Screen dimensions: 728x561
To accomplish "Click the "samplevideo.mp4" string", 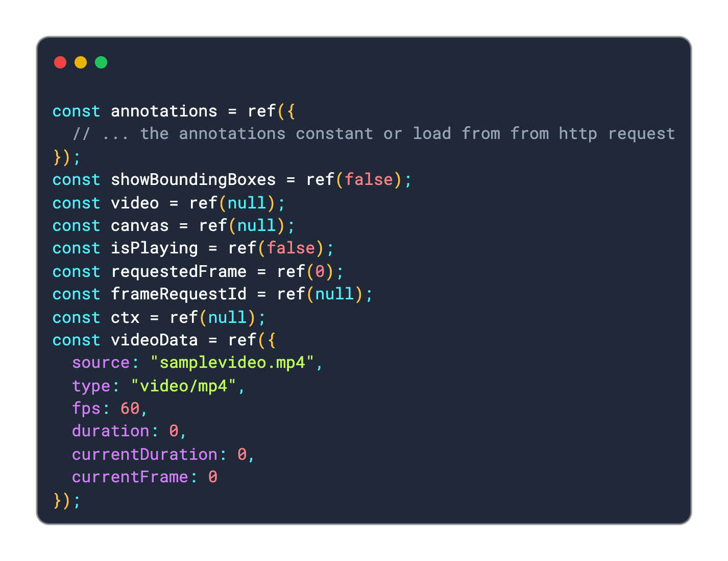I will [x=232, y=363].
